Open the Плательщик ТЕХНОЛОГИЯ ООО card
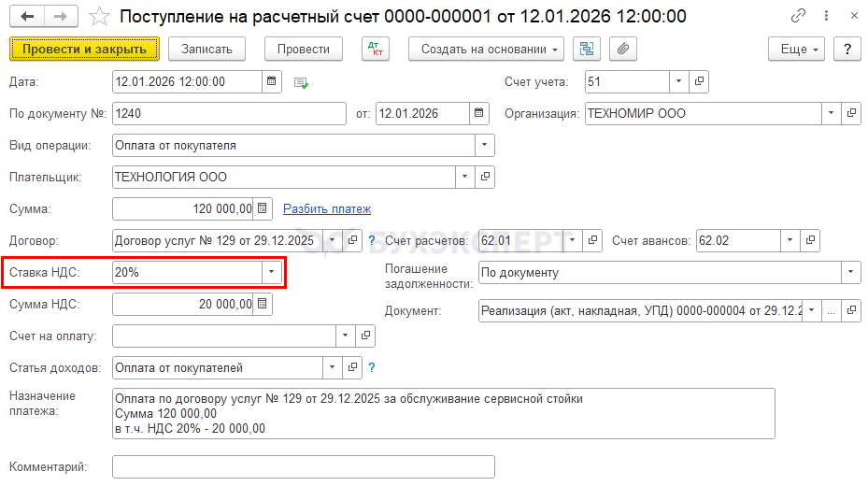 (485, 177)
